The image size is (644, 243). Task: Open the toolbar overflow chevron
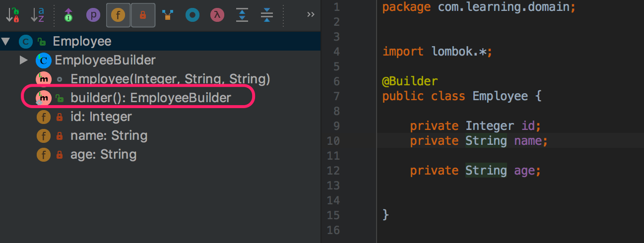coord(311,14)
